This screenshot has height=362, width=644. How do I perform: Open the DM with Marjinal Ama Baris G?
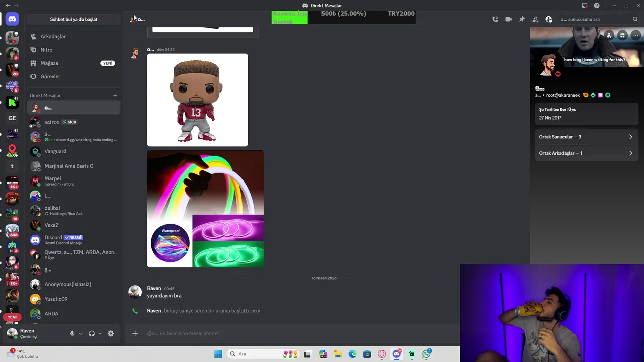coord(73,166)
